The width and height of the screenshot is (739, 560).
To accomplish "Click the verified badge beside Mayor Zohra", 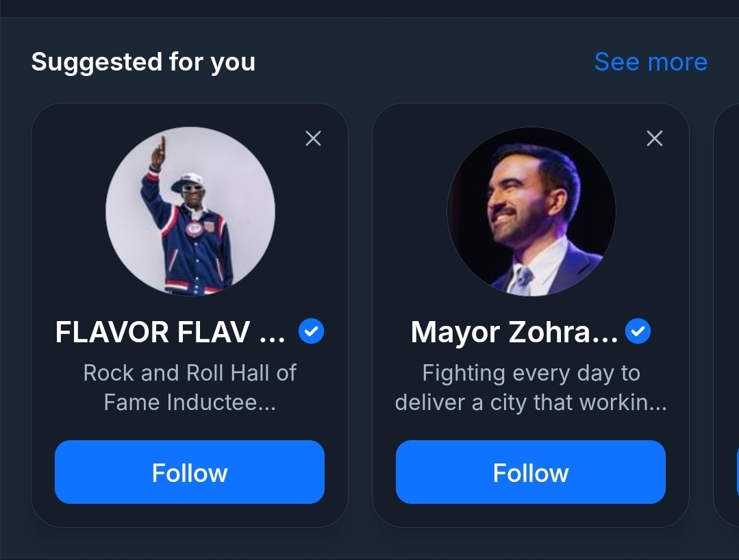I will [638, 332].
